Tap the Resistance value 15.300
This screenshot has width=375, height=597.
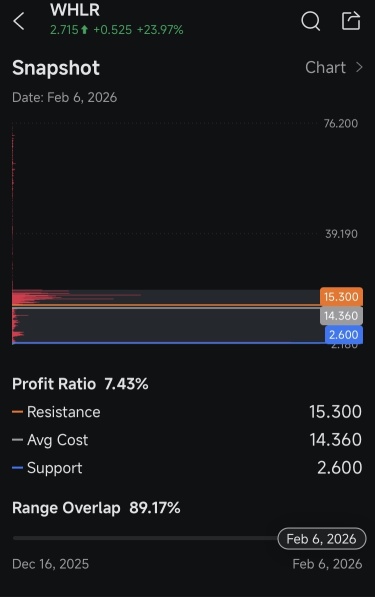(335, 412)
